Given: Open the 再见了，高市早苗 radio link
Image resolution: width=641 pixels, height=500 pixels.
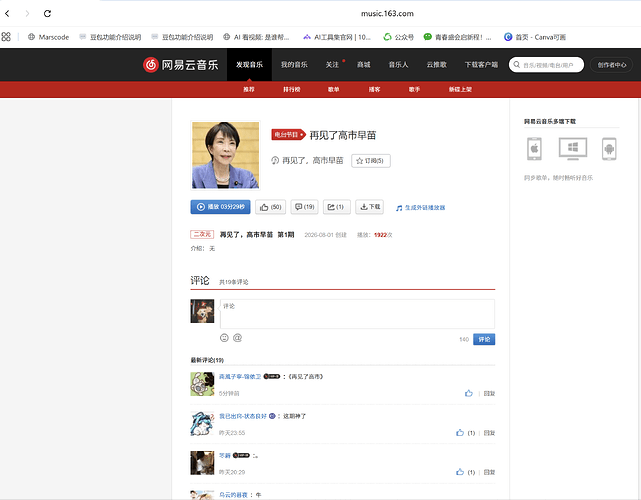Looking at the screenshot, I should (x=312, y=161).
